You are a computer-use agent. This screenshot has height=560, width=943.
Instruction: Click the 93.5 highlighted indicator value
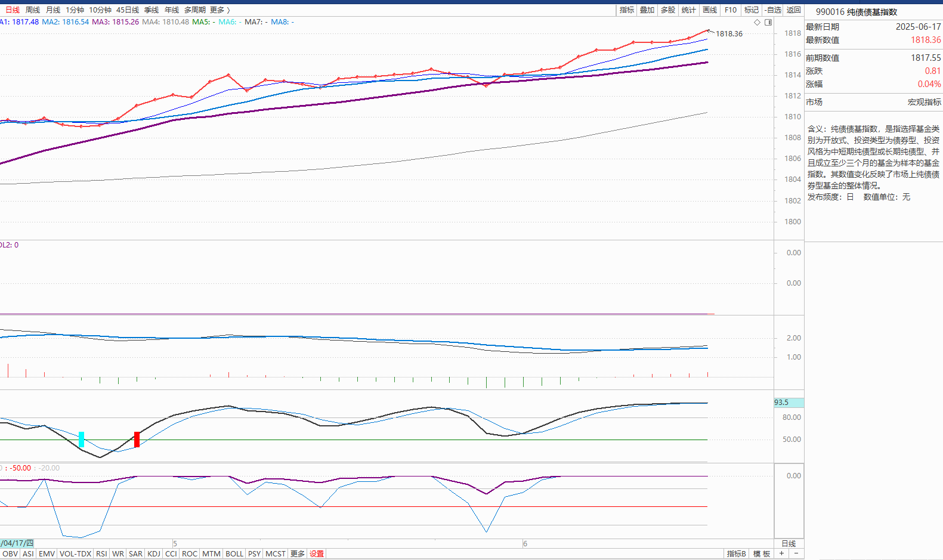tap(789, 403)
